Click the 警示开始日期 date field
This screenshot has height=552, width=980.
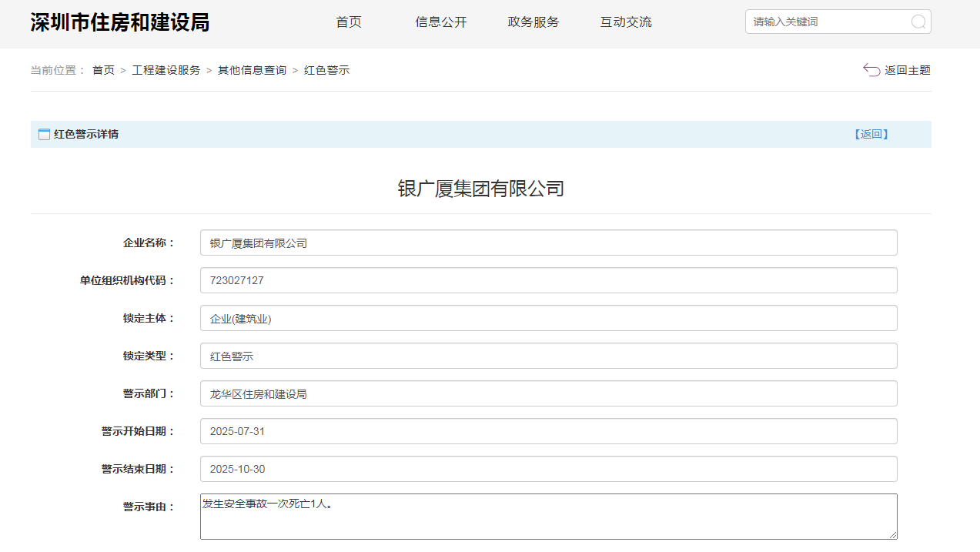[548, 431]
